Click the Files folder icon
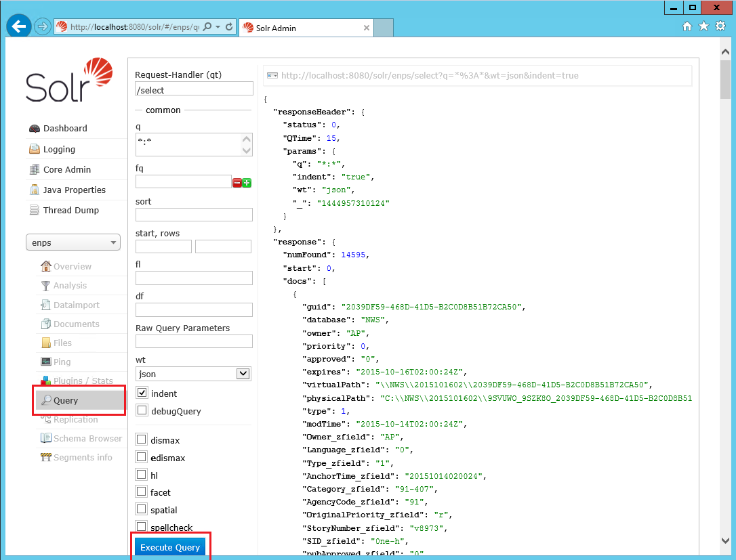 tap(45, 343)
